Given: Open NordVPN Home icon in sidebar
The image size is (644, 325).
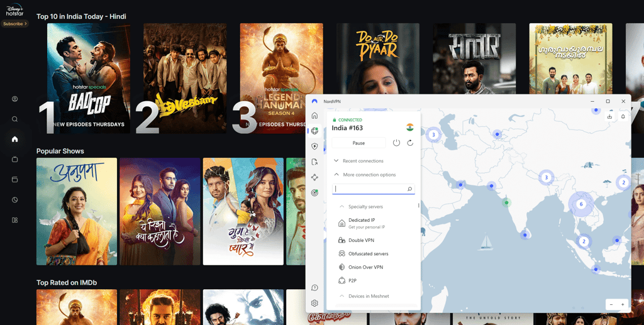Looking at the screenshot, I should 314,115.
